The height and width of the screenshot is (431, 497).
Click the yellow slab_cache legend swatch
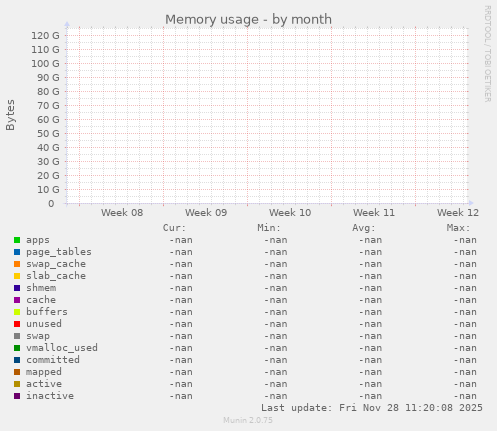[17, 276]
